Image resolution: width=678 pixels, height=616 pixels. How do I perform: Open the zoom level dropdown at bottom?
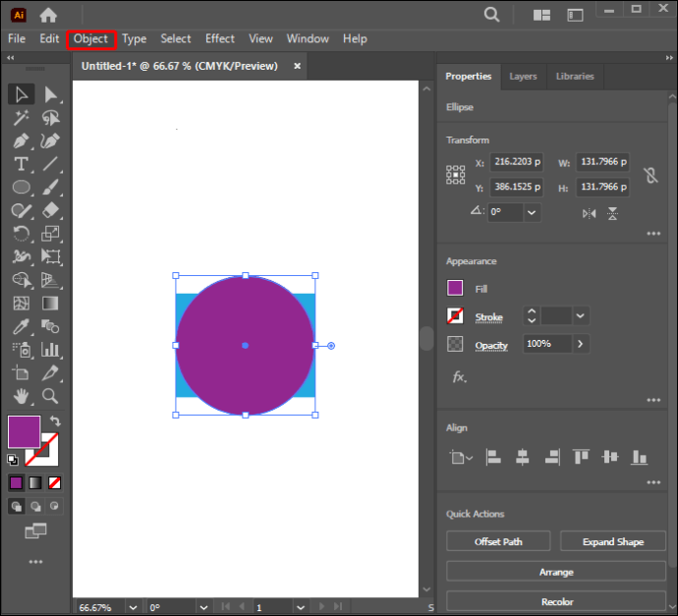[x=134, y=607]
